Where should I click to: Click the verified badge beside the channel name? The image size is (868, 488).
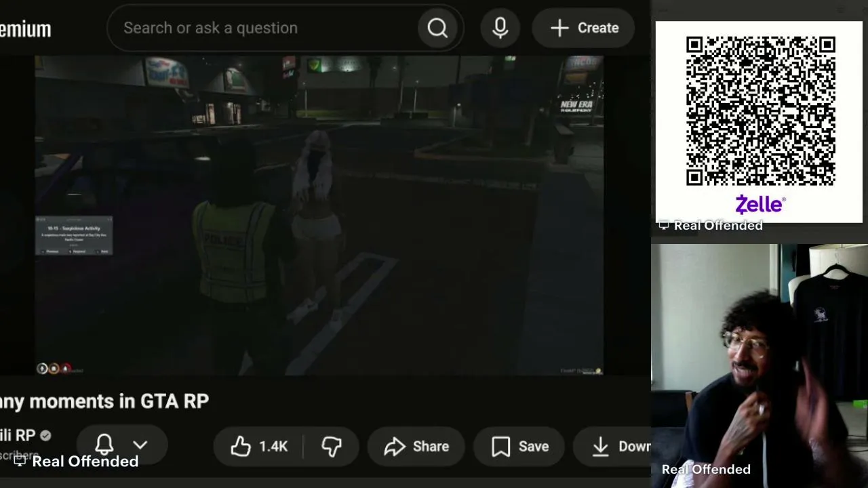coord(45,436)
